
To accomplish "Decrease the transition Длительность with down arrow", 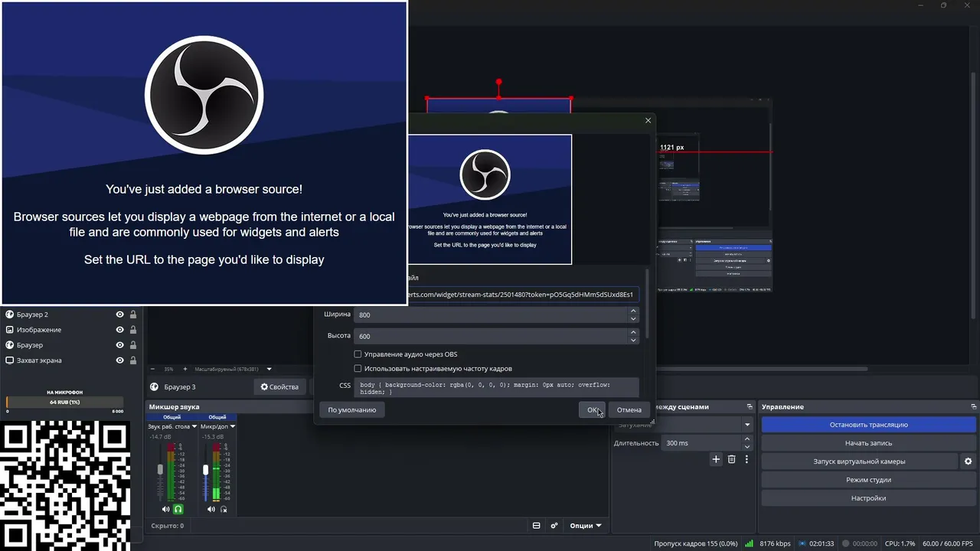I will pos(747,446).
